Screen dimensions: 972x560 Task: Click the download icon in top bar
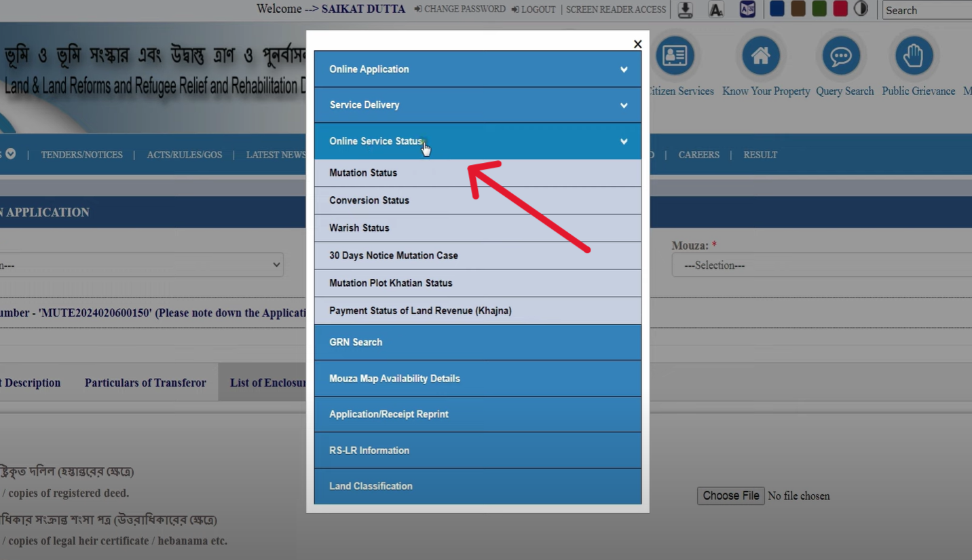(x=685, y=10)
